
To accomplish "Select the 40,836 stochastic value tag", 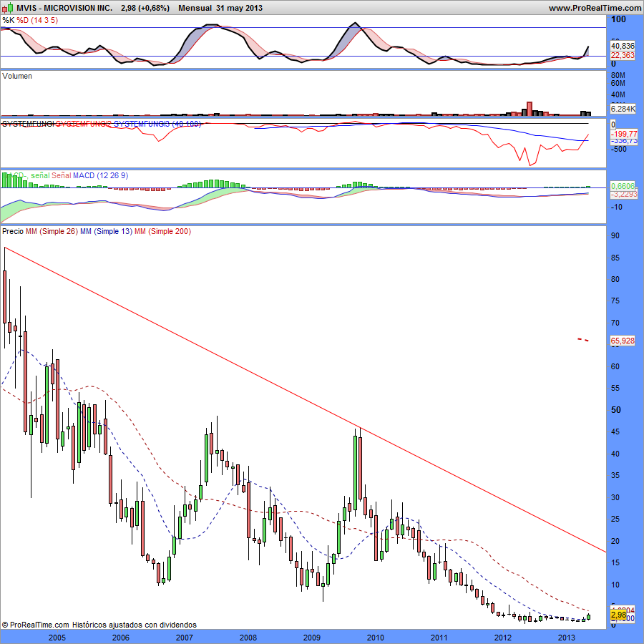I will click(623, 46).
